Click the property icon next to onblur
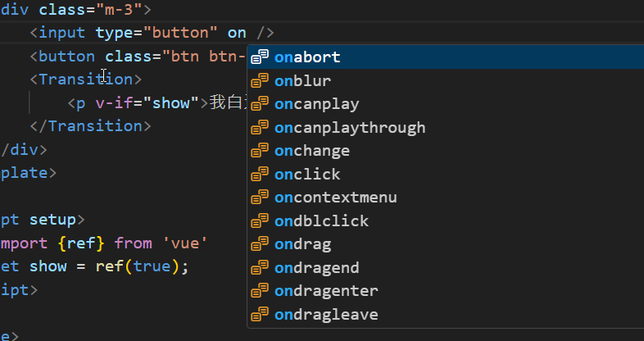The width and height of the screenshot is (644, 341). [260, 80]
